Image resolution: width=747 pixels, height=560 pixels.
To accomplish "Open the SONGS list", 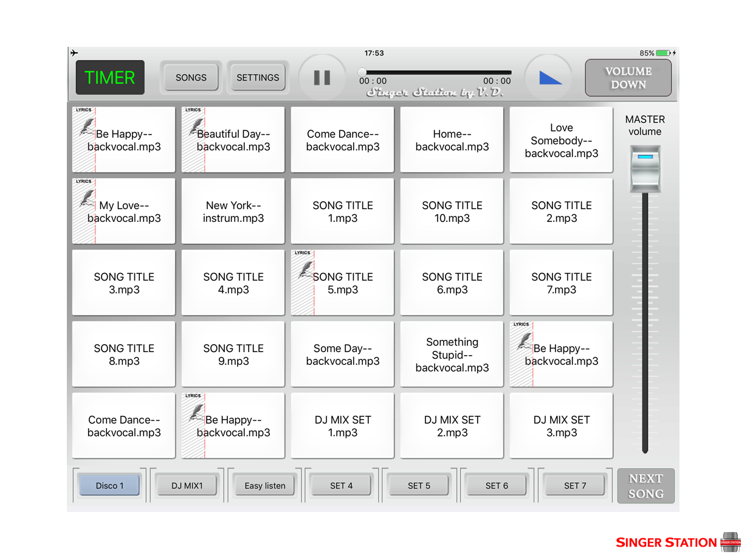I will (x=191, y=78).
